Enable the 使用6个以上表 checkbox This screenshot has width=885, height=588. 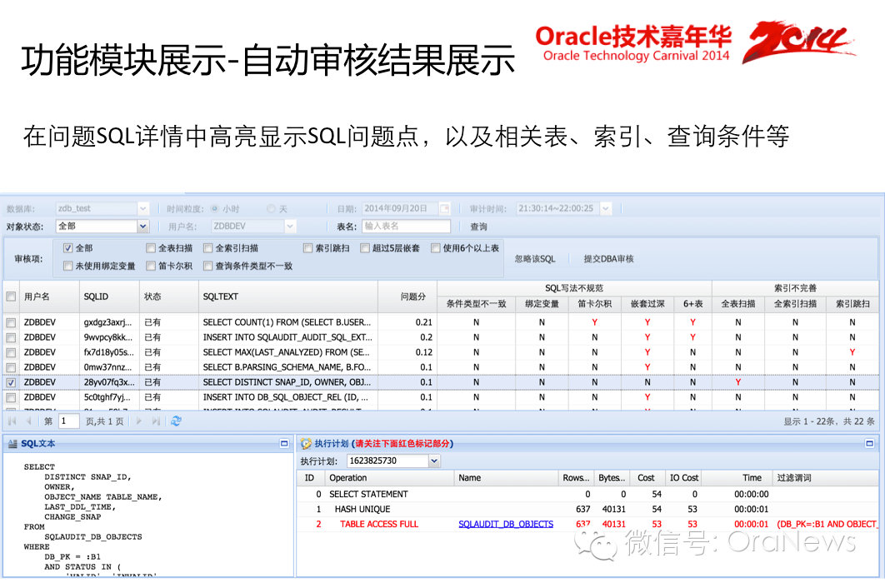click(x=436, y=248)
